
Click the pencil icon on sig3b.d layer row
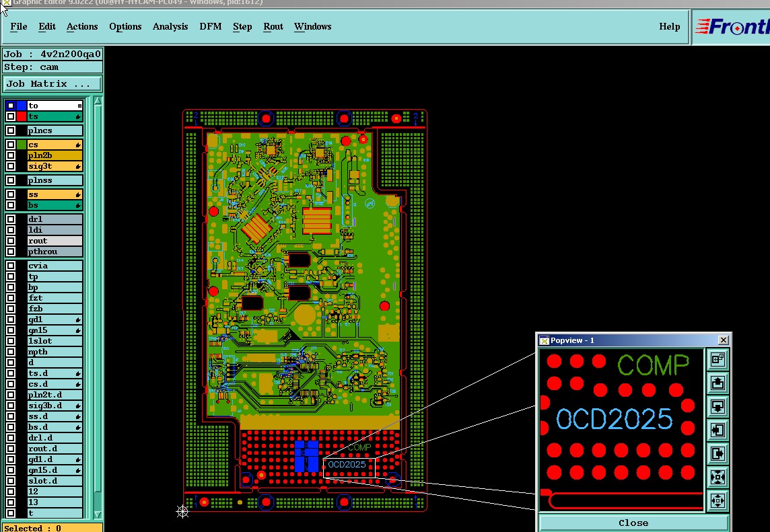[78, 406]
